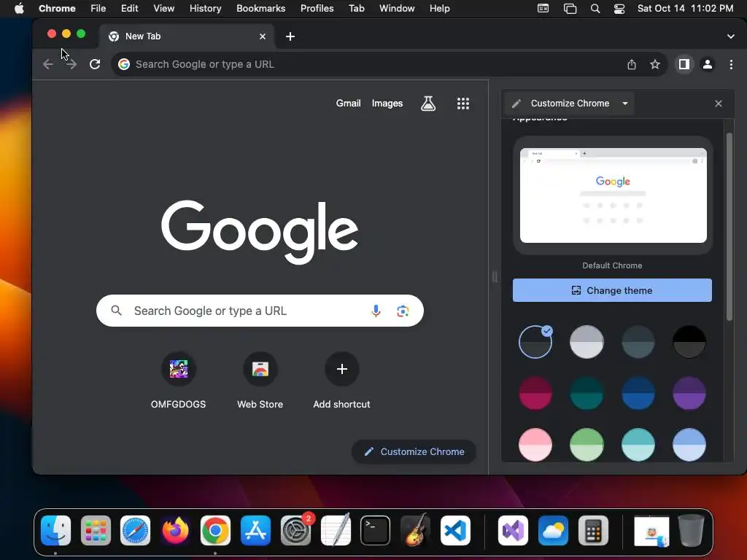Screen dimensions: 747x560
Task: Select the crimson pink color swatch
Action: click(x=535, y=393)
